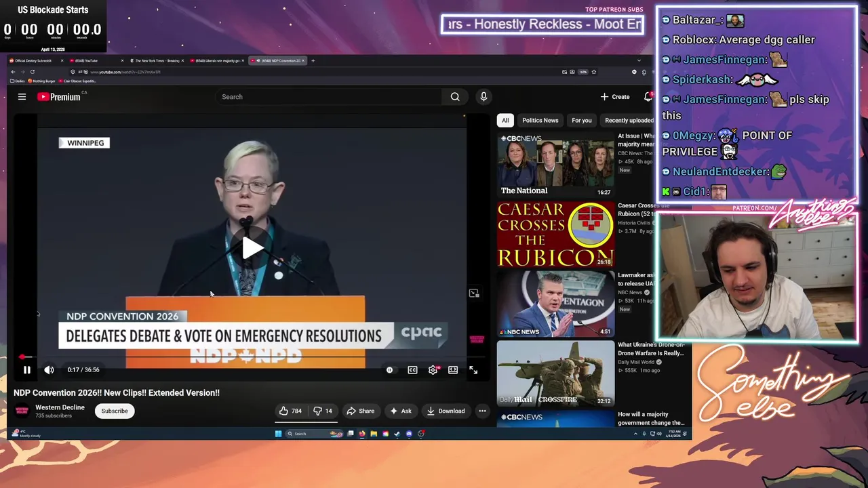The image size is (868, 488).
Task: Open Steam from the taskbar
Action: [x=397, y=434]
